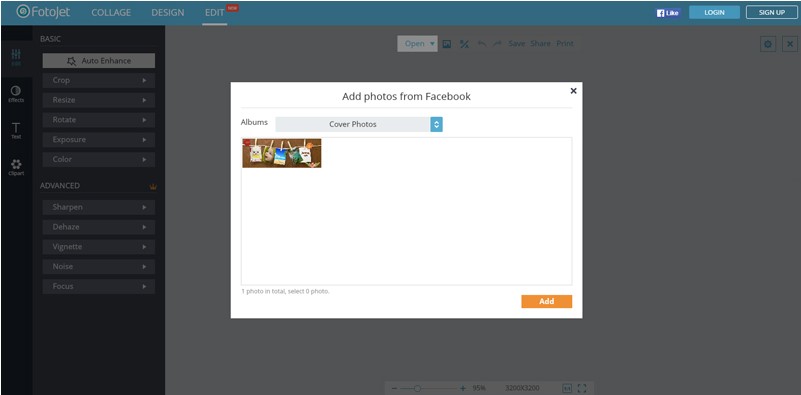Click the LOGIN button
This screenshot has width=801, height=395.
[x=714, y=12]
